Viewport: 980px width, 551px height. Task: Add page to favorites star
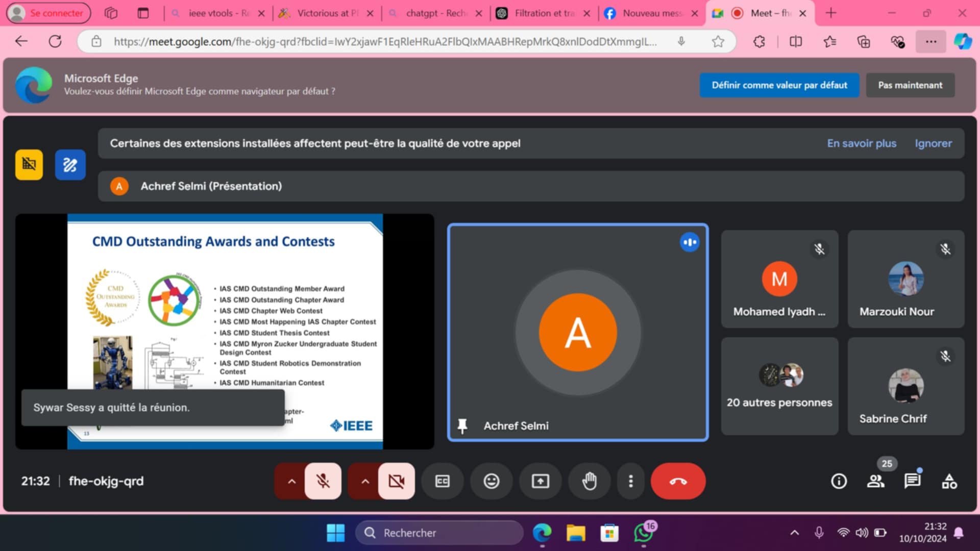coord(718,41)
